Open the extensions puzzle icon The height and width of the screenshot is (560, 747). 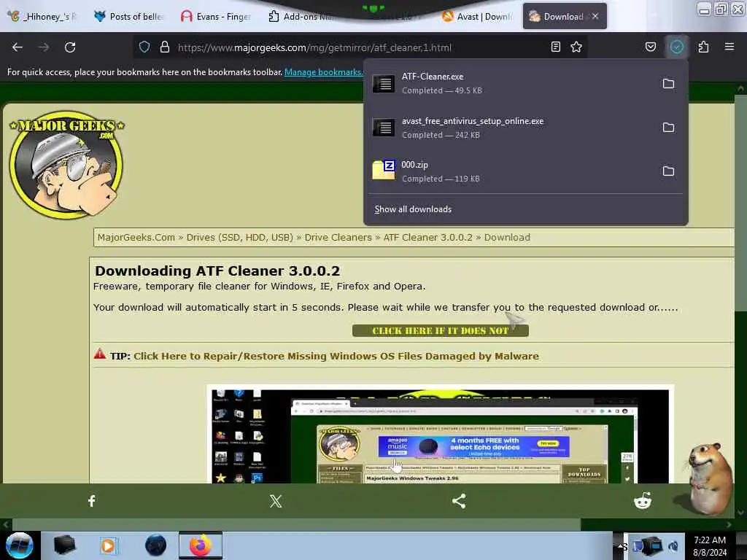[703, 47]
